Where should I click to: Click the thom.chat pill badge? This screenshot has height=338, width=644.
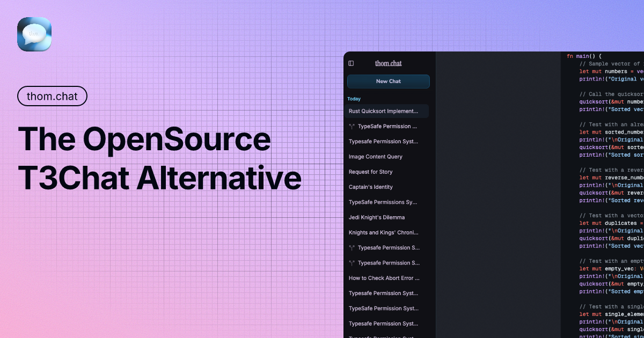tap(52, 96)
